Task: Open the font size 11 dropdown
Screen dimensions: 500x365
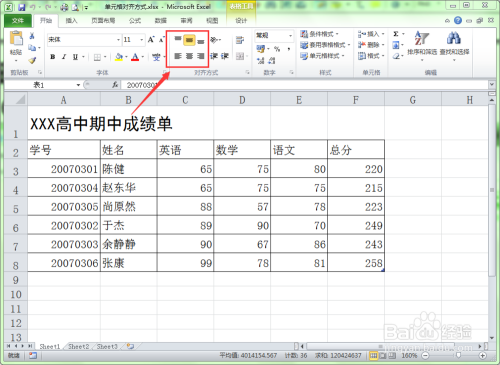Action: coord(142,40)
